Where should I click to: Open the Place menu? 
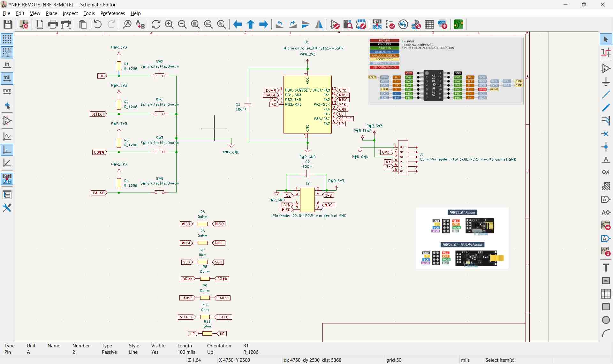tap(51, 13)
